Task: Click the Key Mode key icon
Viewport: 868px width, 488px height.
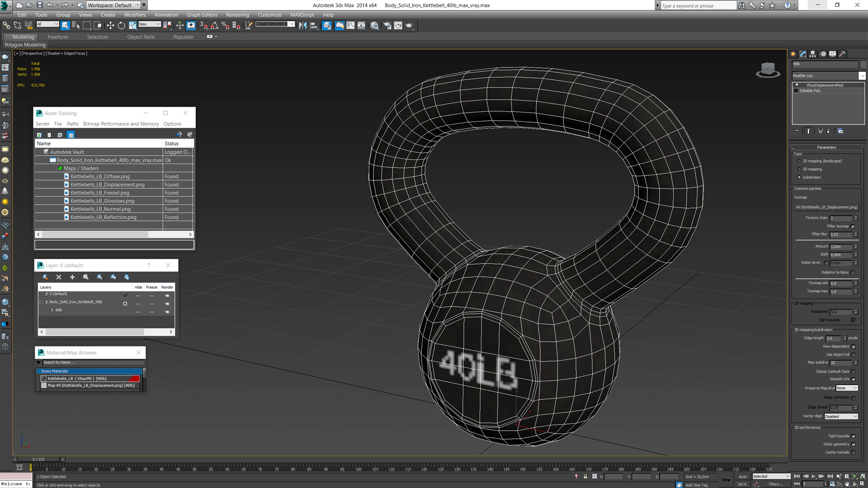Action: click(726, 480)
